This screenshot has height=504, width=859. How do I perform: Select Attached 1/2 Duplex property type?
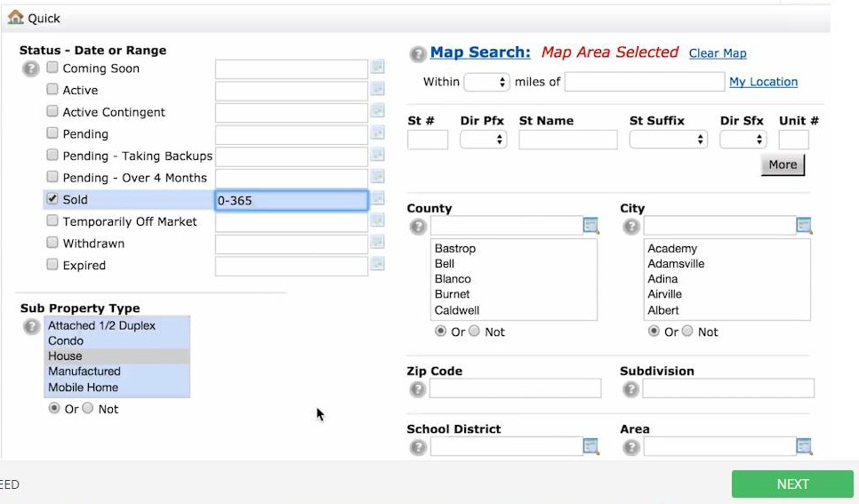pyautogui.click(x=116, y=325)
